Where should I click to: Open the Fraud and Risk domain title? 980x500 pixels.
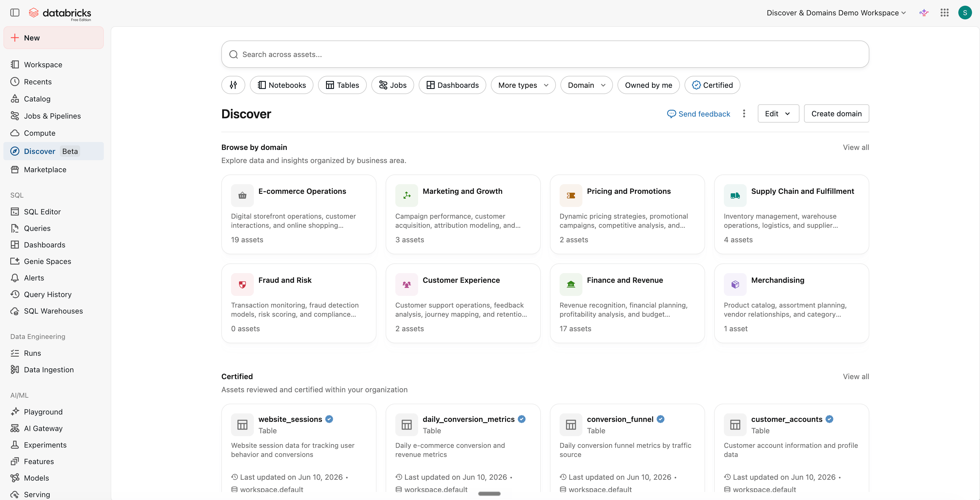285,280
